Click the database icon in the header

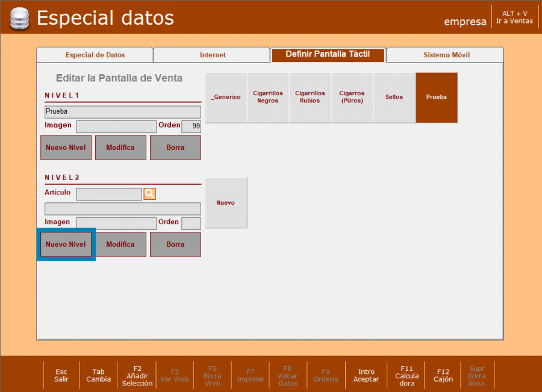coord(19,19)
